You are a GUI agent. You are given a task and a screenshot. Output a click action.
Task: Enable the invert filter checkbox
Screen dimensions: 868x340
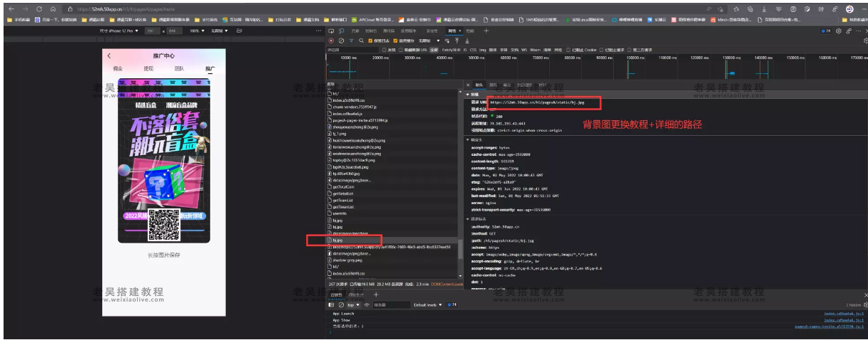tap(384, 50)
